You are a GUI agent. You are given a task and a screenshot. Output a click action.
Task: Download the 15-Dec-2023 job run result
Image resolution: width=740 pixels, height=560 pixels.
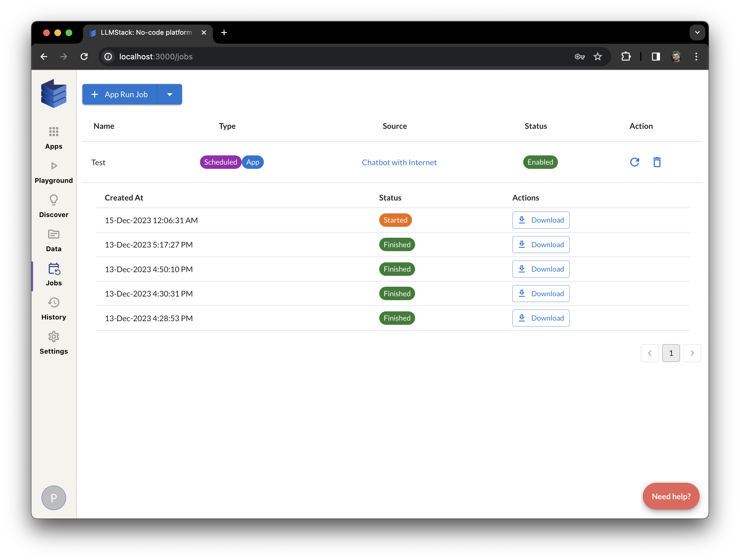(541, 220)
